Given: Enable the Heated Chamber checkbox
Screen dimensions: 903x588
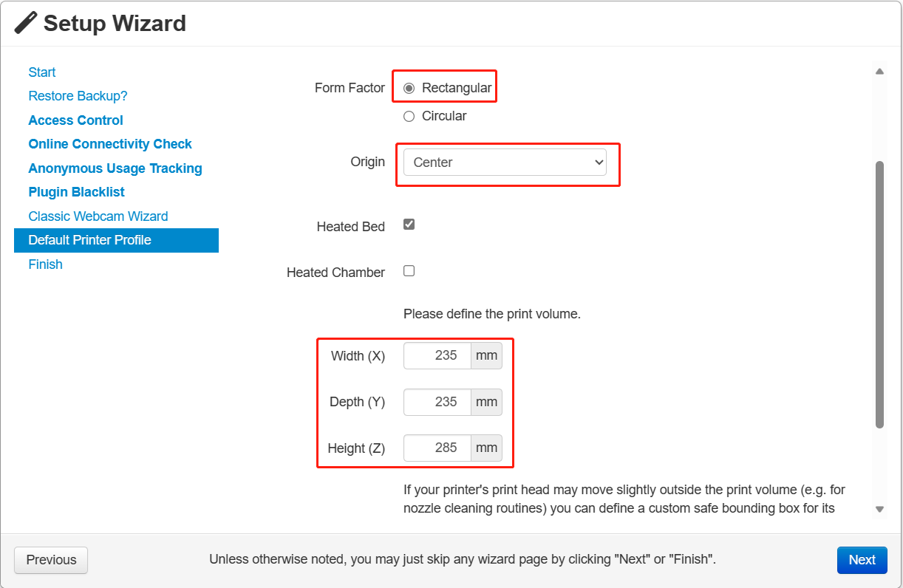Looking at the screenshot, I should 409,271.
